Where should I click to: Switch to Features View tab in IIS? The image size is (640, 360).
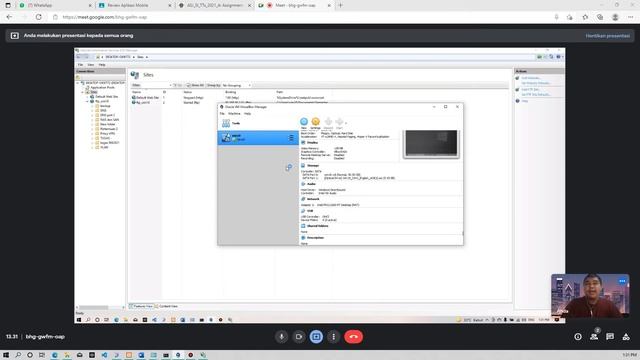click(x=142, y=306)
